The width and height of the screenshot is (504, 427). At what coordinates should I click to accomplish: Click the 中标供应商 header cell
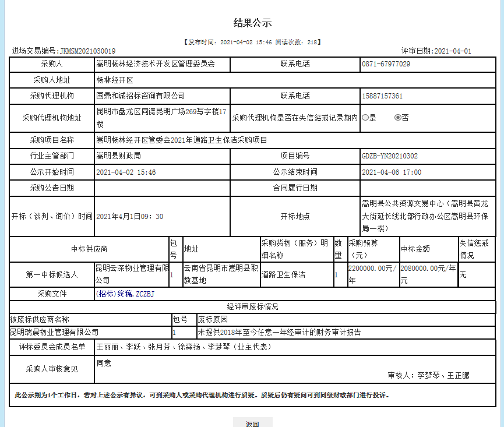[89, 249]
